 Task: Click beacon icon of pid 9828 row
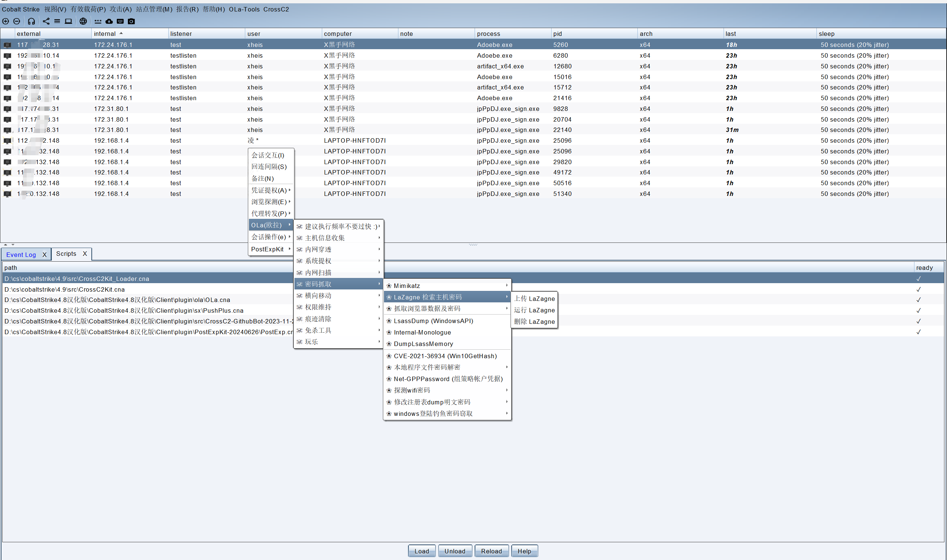[7, 109]
